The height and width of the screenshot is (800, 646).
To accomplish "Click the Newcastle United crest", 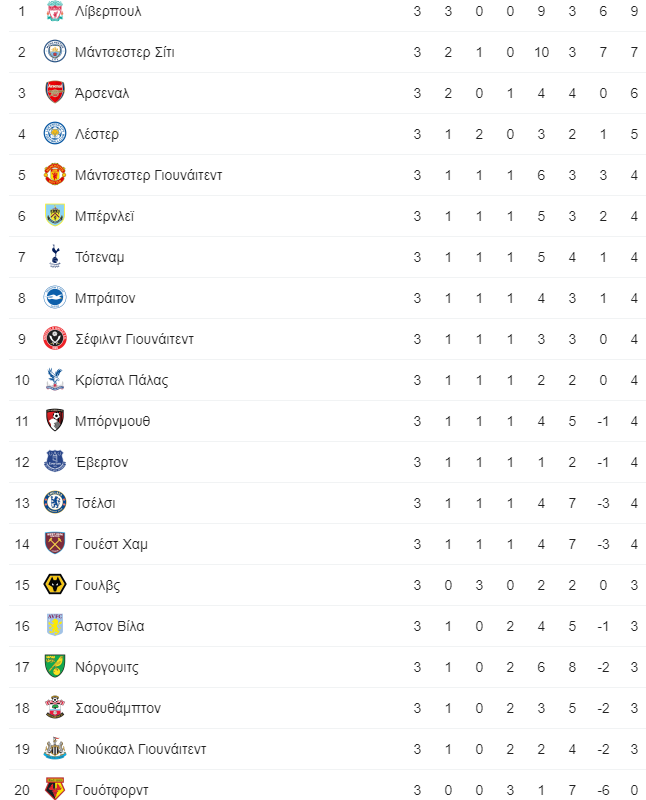I will coord(55,748).
